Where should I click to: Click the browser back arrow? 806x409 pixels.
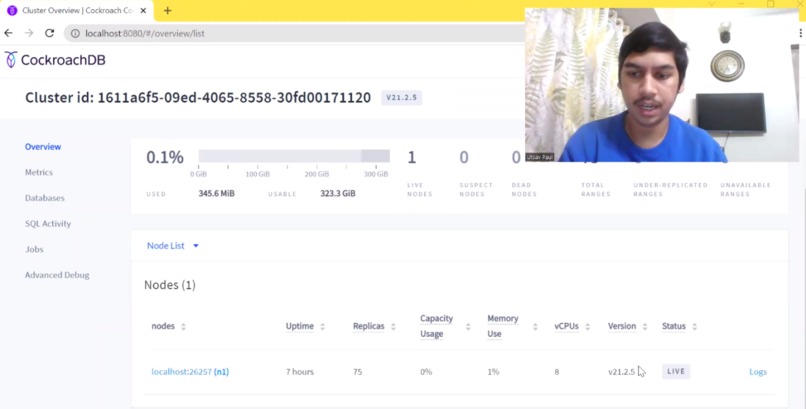click(8, 33)
